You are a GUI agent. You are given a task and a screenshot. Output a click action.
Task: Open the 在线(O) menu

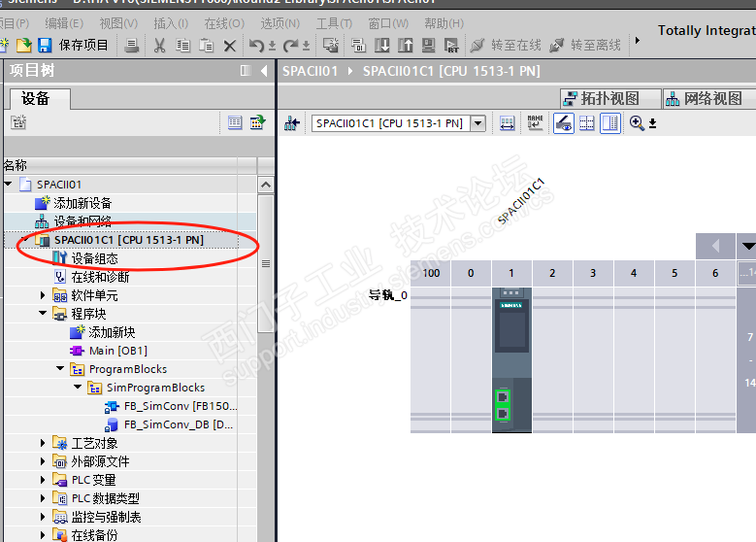tap(224, 23)
